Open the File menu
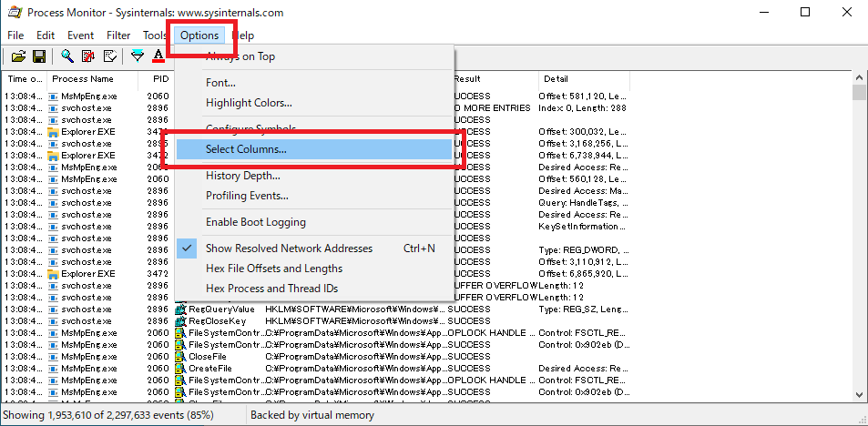Screen dimensions: 868x426 pos(15,35)
